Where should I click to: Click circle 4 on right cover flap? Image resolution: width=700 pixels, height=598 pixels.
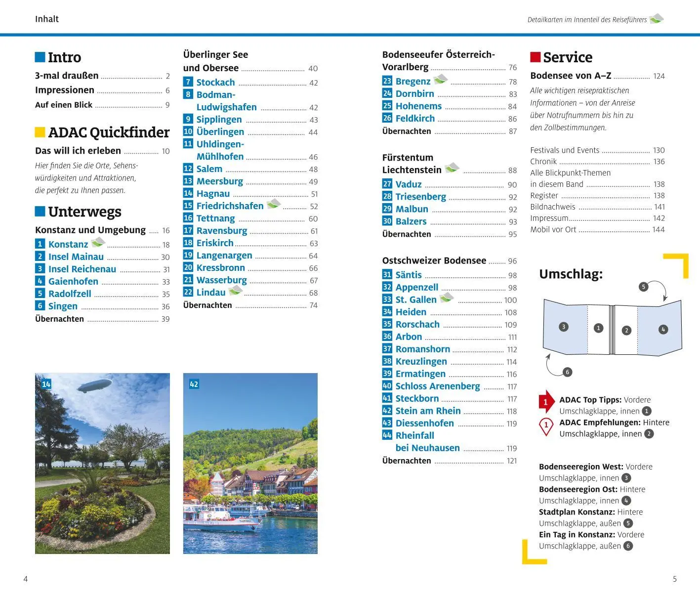point(663,329)
